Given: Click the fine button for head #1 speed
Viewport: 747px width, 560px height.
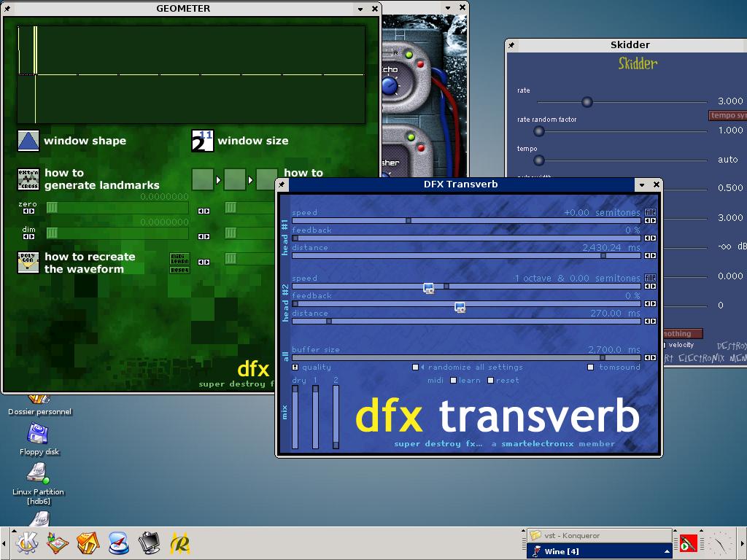Looking at the screenshot, I should [650, 212].
